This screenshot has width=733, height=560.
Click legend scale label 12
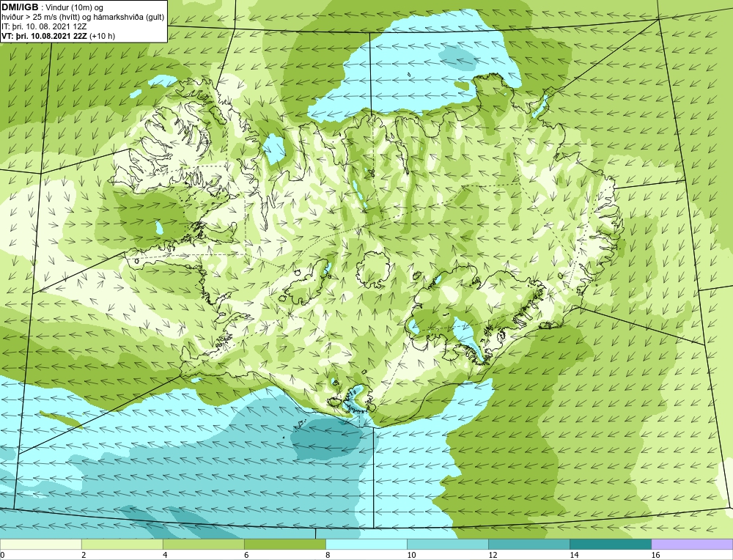[493, 556]
